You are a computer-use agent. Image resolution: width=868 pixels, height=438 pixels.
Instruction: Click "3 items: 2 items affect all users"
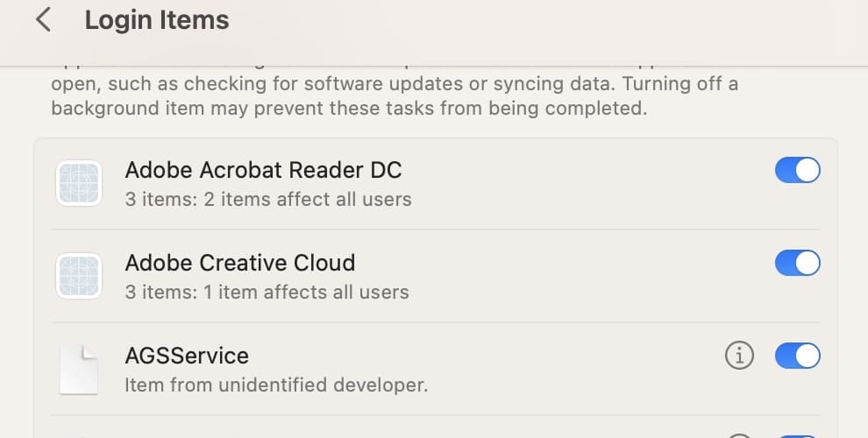[x=268, y=199]
